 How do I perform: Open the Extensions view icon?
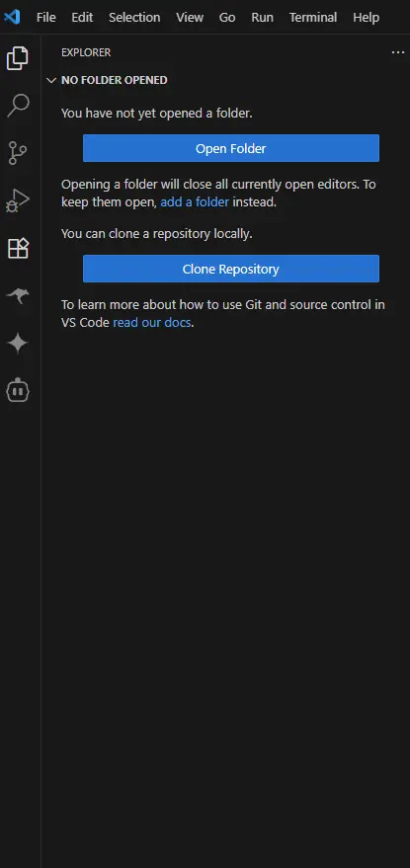18,249
